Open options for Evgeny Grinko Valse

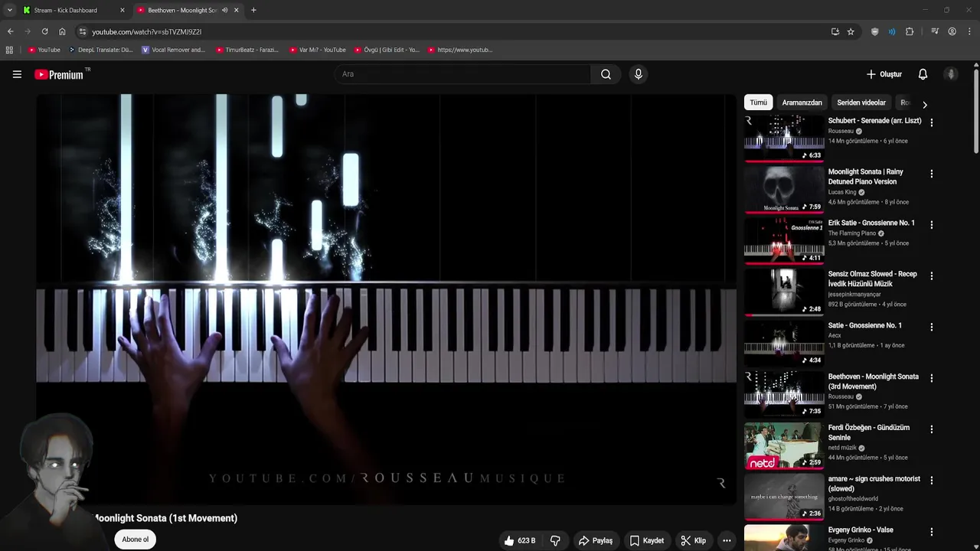tap(931, 531)
